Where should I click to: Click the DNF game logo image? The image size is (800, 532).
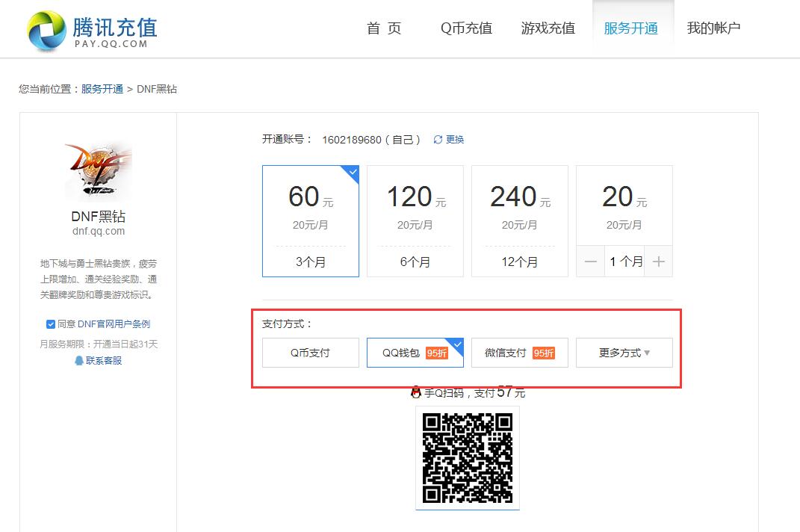click(99, 170)
